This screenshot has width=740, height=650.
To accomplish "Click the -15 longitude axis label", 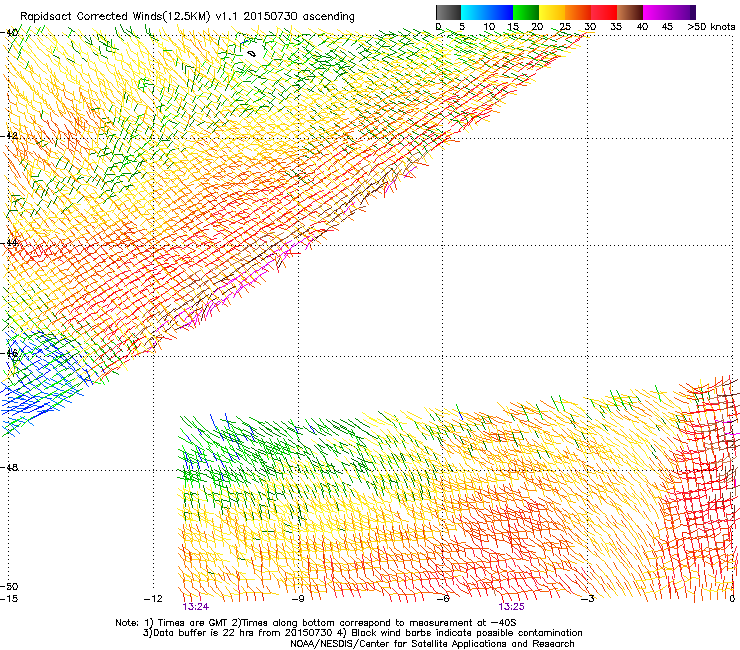I will 9,599.
